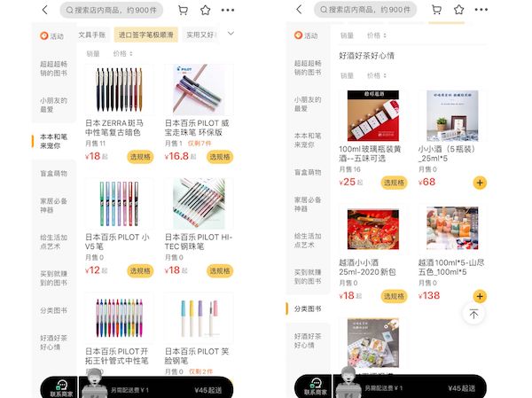Image resolution: width=532 pixels, height=398 pixels.
Task: Open more options menu on left screen
Action: tap(227, 10)
